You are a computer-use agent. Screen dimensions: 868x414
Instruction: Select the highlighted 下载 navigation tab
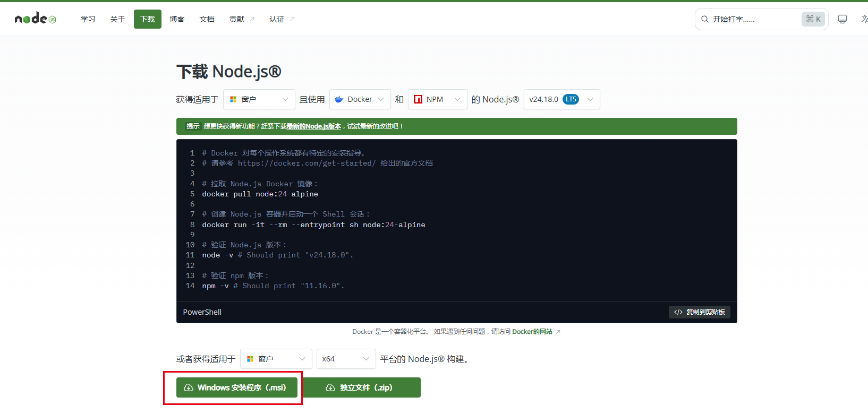click(148, 19)
